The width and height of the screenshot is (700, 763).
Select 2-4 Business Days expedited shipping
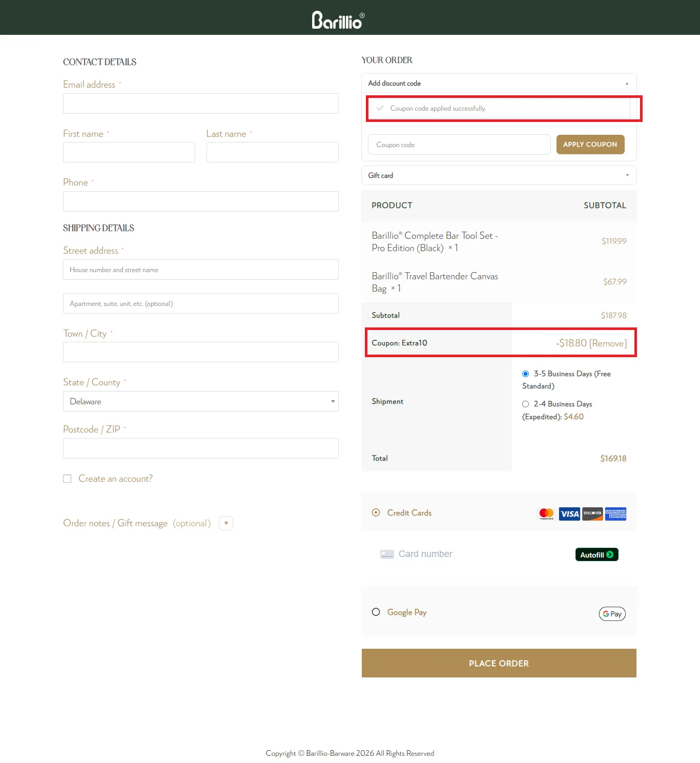click(x=525, y=404)
